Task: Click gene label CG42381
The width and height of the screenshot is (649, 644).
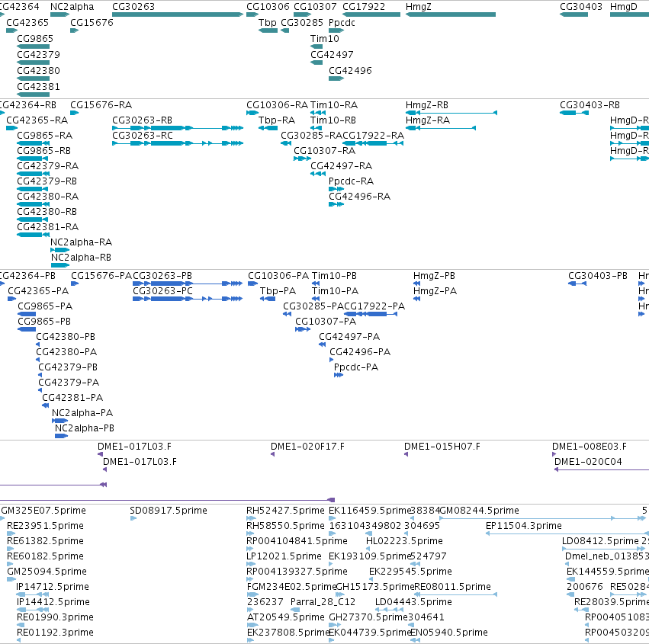Action: (x=38, y=86)
